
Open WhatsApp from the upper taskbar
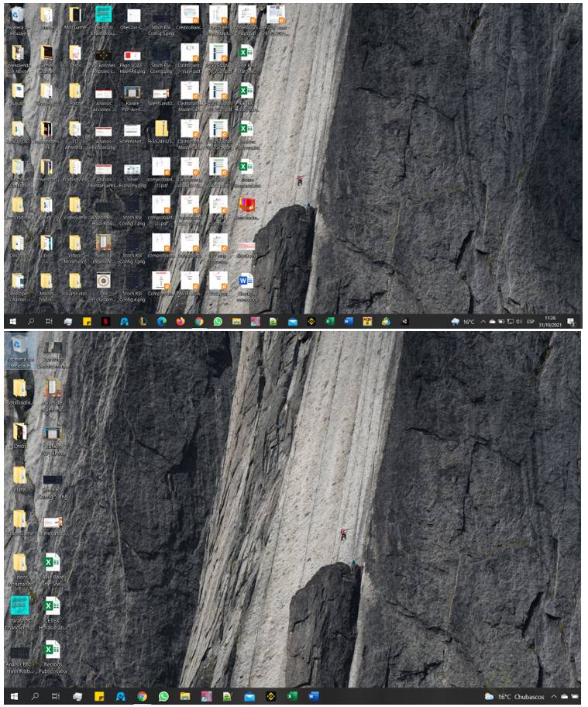pos(218,322)
